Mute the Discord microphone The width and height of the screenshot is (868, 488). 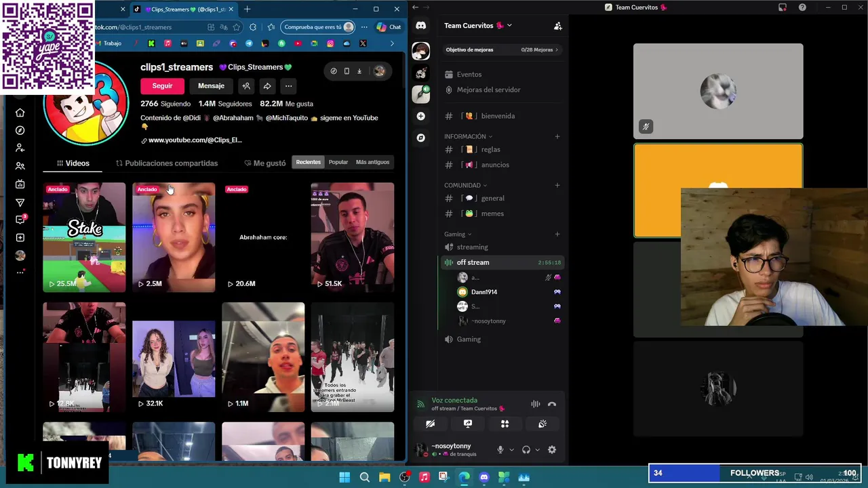[x=500, y=449]
